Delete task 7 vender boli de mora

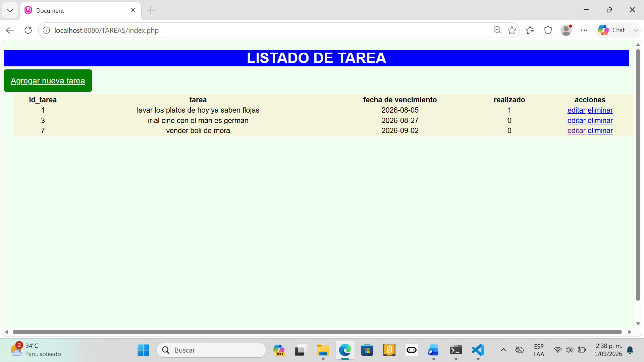tap(600, 131)
